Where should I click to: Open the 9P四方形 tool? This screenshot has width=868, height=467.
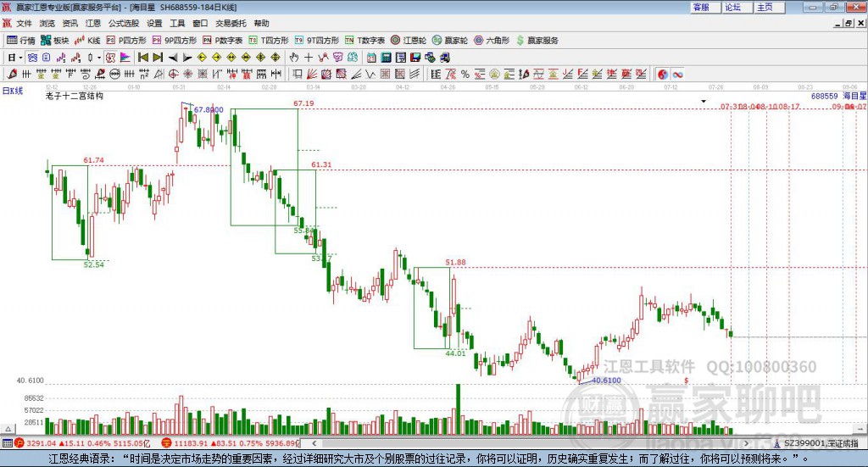[175, 41]
